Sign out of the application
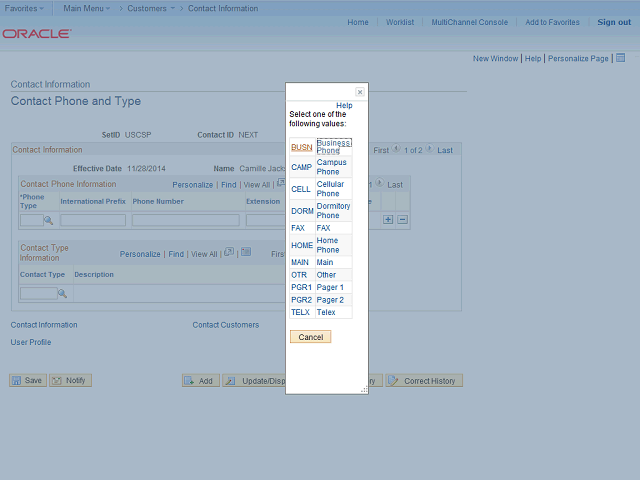This screenshot has height=480, width=640. coord(614,22)
